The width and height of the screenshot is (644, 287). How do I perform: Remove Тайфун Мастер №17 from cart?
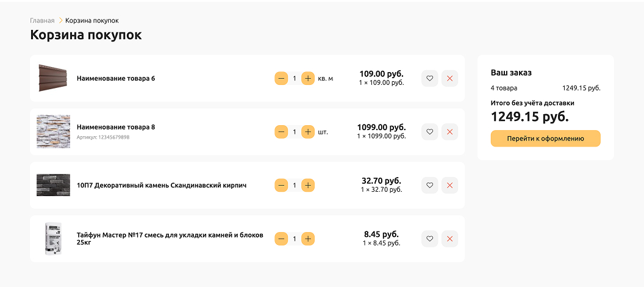coord(449,239)
